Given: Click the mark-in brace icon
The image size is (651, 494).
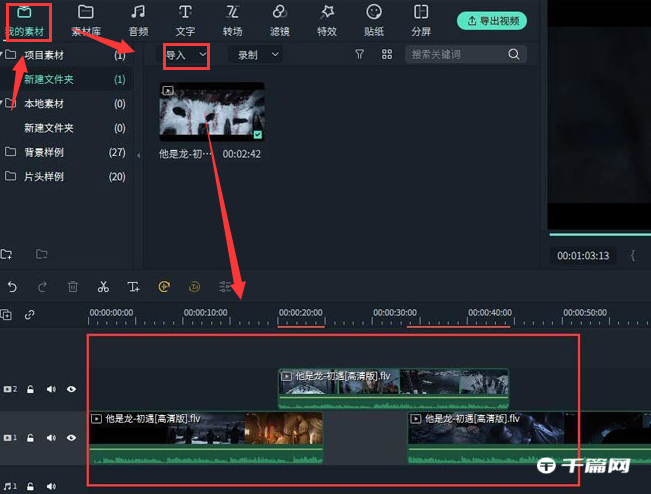Looking at the screenshot, I should (x=632, y=255).
